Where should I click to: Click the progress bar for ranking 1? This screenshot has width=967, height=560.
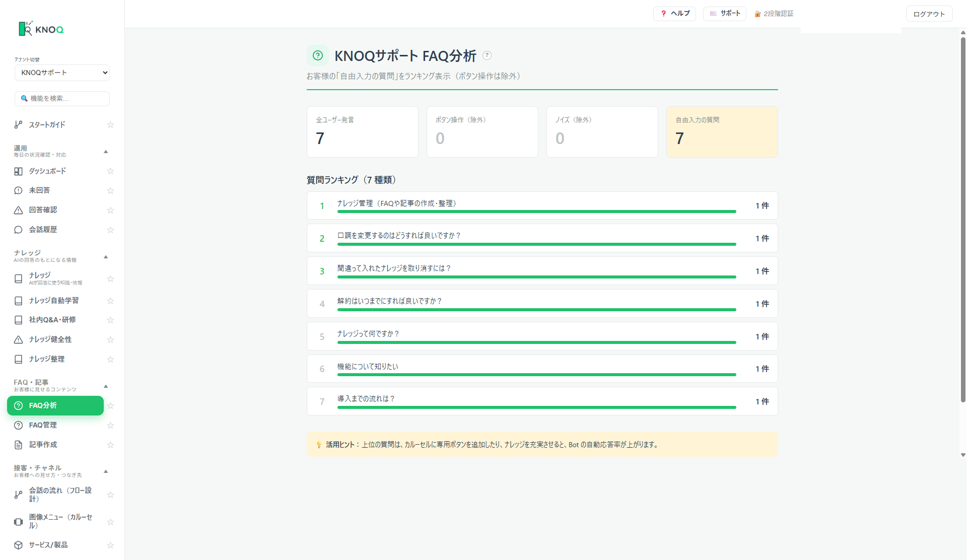pyautogui.click(x=537, y=212)
